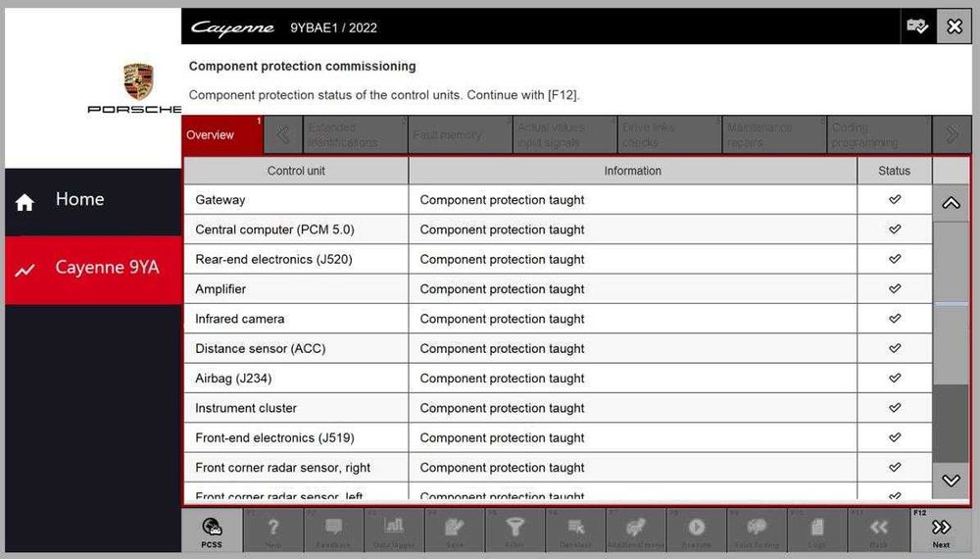Open the Drive links checks tab
Image resolution: width=980 pixels, height=559 pixels.
[x=669, y=134]
